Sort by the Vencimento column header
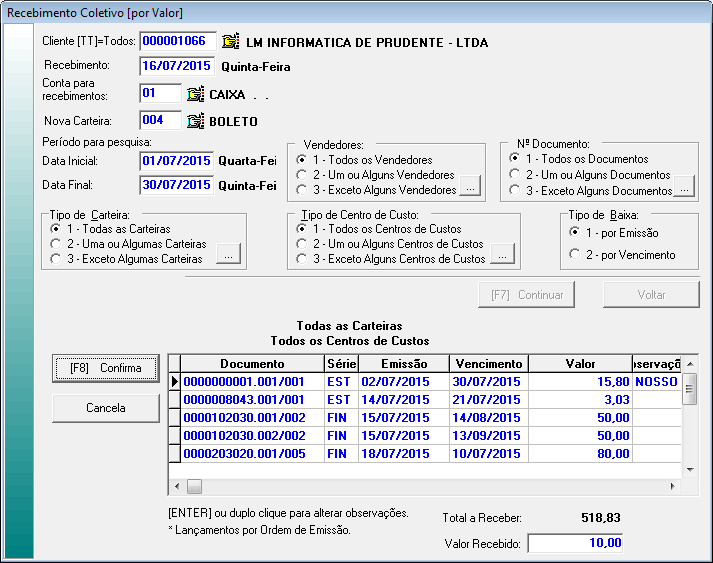 [488, 364]
